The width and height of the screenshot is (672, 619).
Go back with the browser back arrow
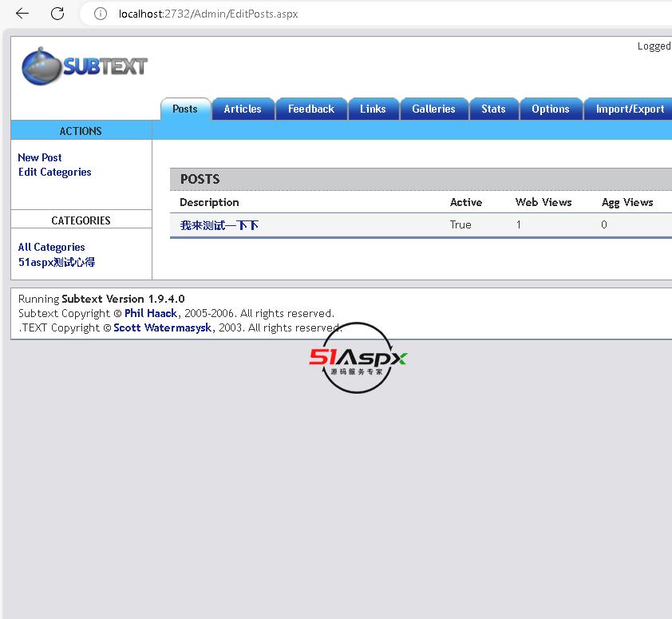(22, 14)
